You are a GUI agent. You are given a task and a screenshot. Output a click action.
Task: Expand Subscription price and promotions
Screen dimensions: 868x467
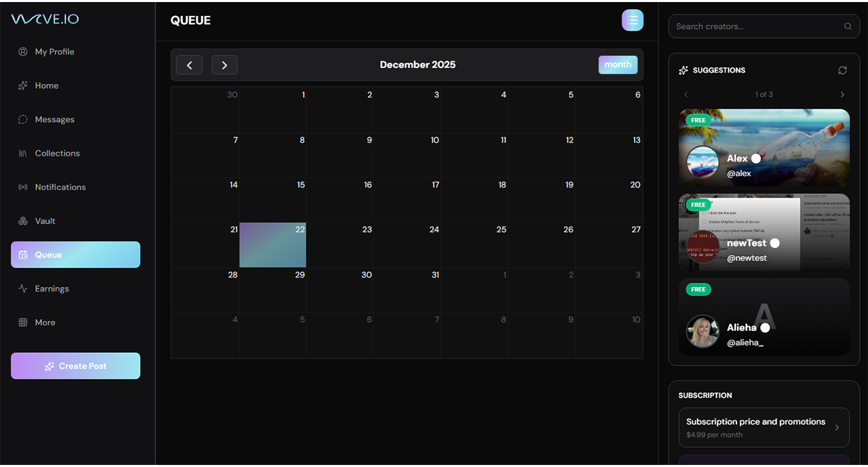pos(764,428)
